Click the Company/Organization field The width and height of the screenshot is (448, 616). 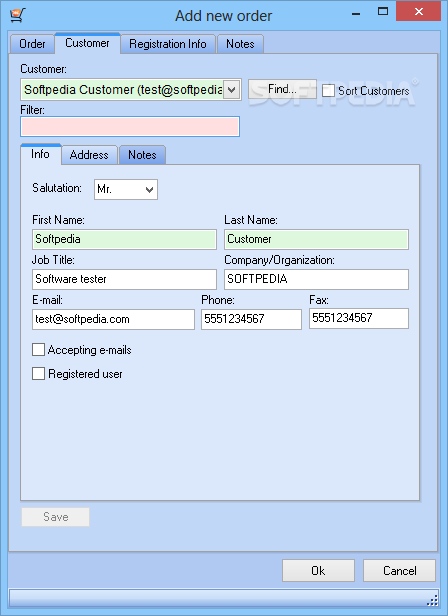(316, 279)
